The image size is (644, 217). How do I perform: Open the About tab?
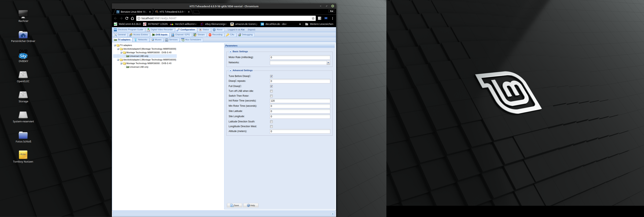(218, 30)
